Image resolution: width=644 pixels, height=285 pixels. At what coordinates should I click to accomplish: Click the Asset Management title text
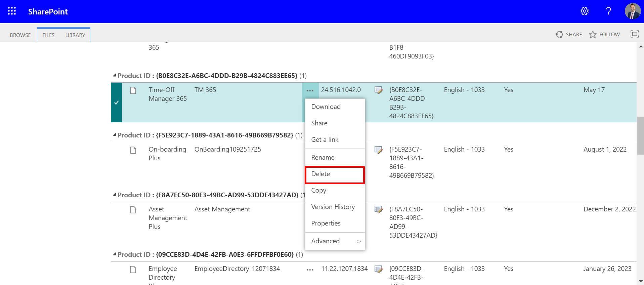coord(222,209)
